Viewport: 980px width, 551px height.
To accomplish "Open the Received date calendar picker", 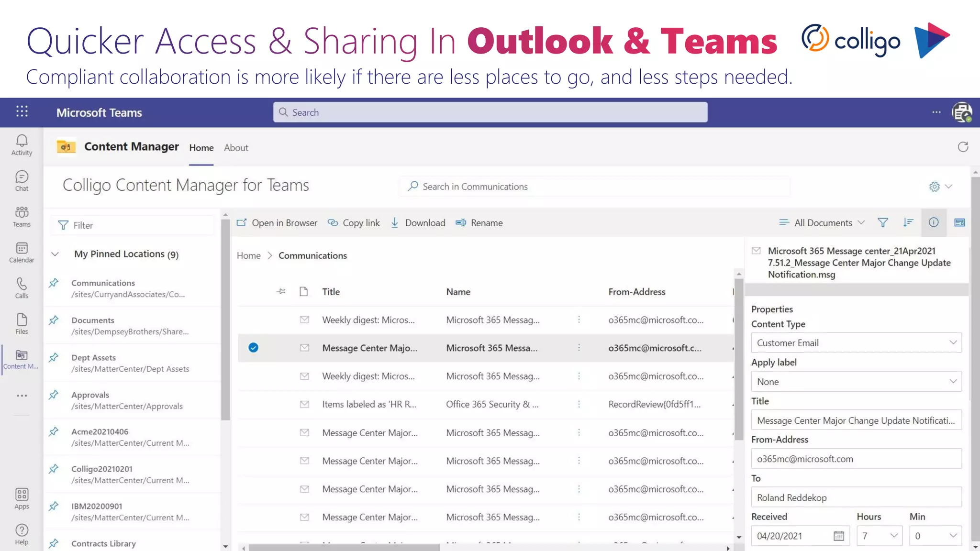I will click(838, 536).
